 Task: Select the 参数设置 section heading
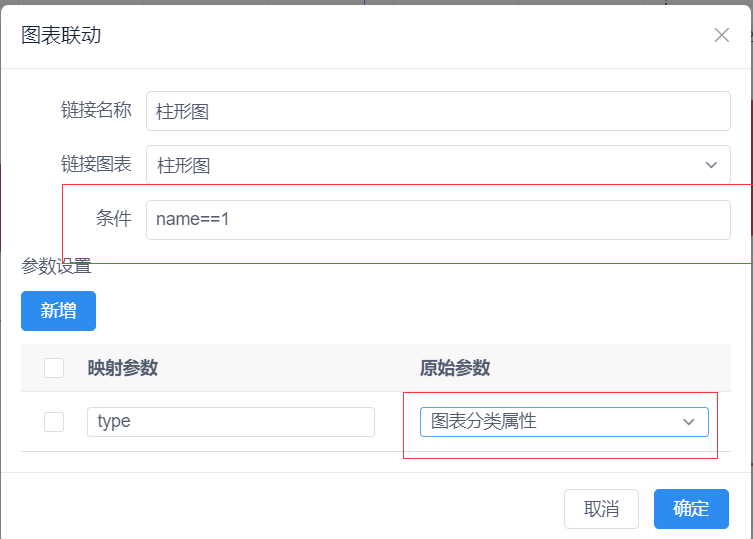(x=56, y=266)
